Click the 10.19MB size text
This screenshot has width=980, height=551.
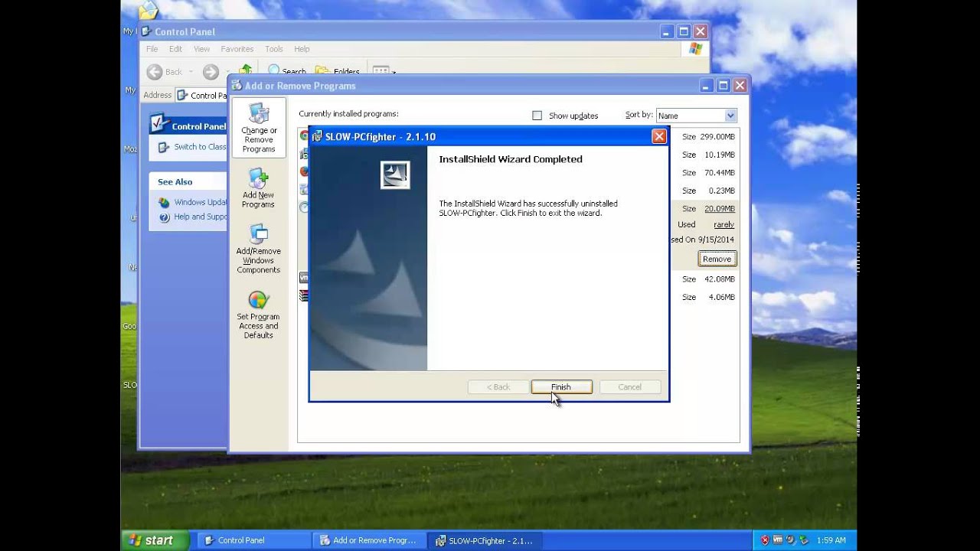click(720, 155)
